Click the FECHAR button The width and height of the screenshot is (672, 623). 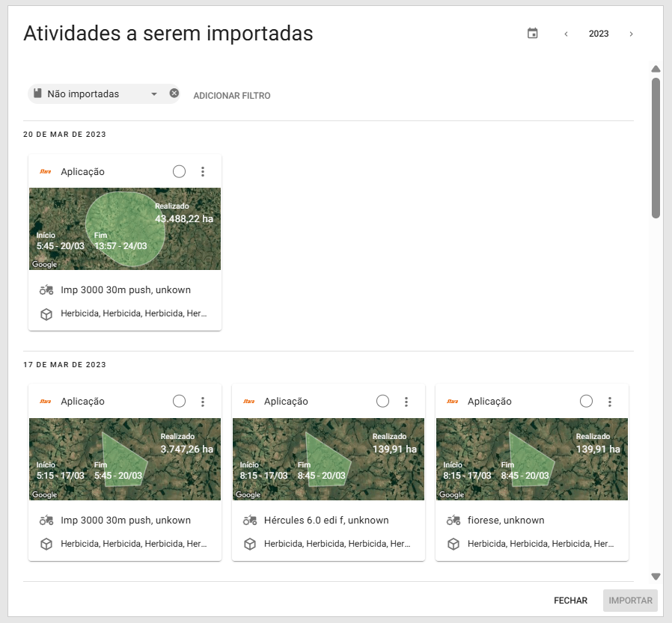click(570, 601)
